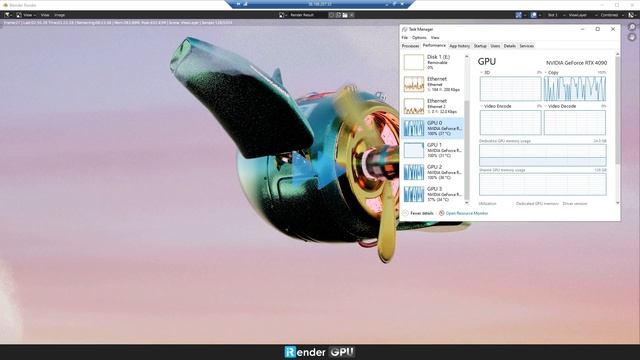Select GPU 3 in performance list

433,194
